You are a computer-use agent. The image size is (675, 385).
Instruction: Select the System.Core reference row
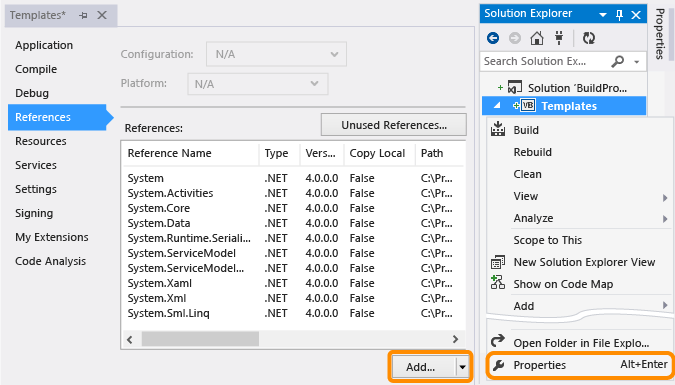[x=293, y=208]
